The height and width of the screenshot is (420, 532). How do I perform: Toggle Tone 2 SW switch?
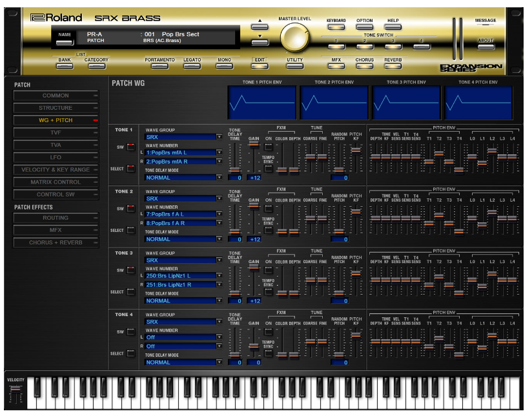tap(131, 209)
